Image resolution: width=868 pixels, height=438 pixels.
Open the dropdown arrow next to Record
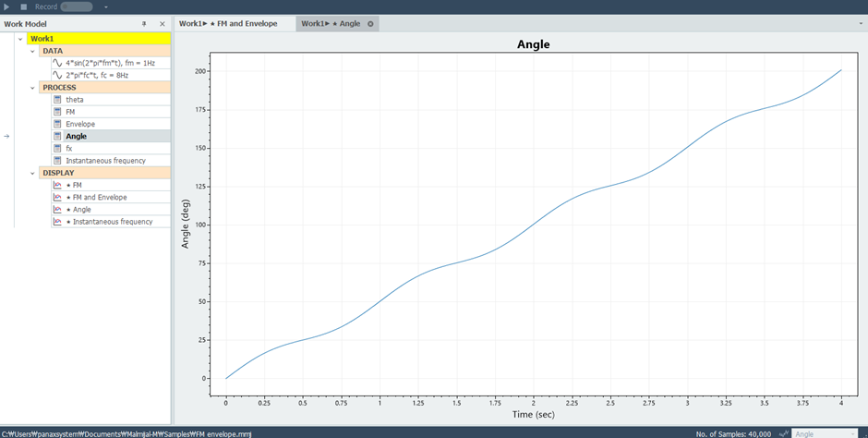(106, 7)
